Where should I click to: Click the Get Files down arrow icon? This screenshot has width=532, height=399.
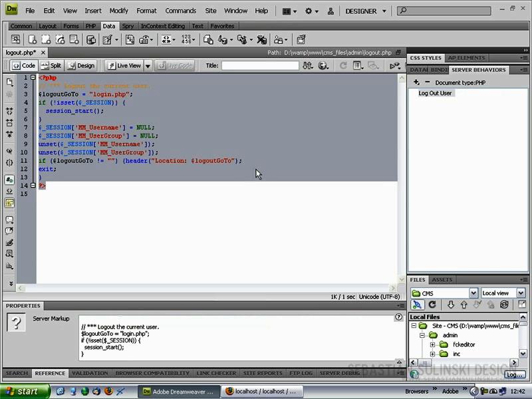point(450,305)
